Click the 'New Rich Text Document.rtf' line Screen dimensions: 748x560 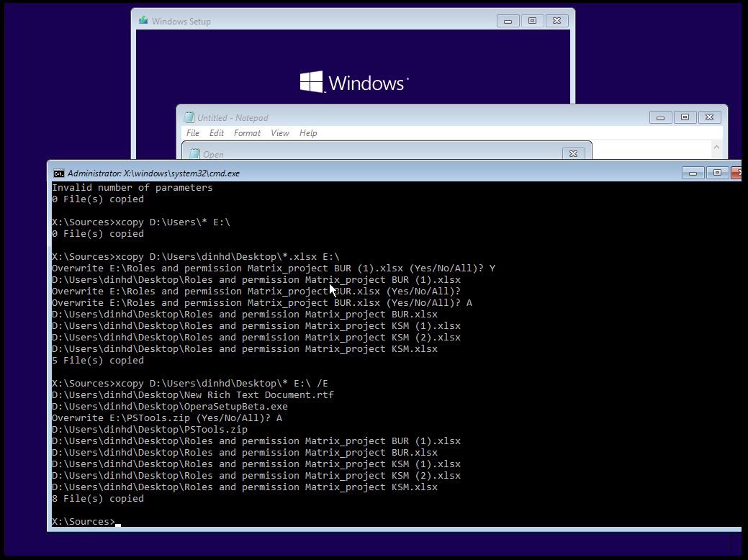coord(193,395)
